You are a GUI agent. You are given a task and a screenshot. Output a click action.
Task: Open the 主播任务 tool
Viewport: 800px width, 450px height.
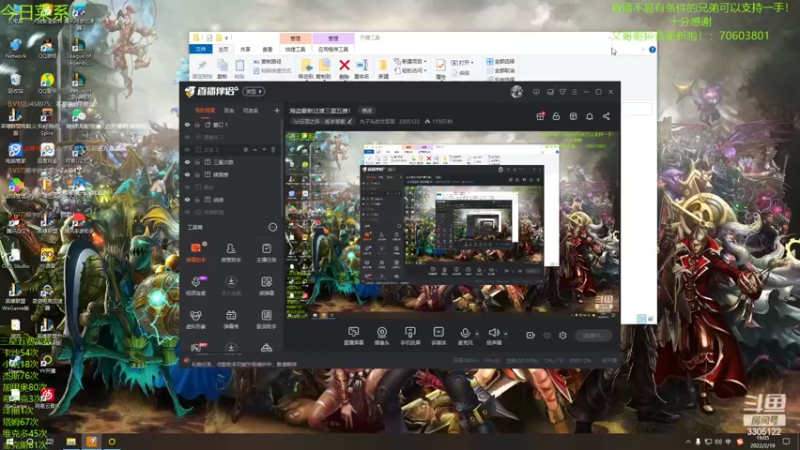tap(266, 252)
